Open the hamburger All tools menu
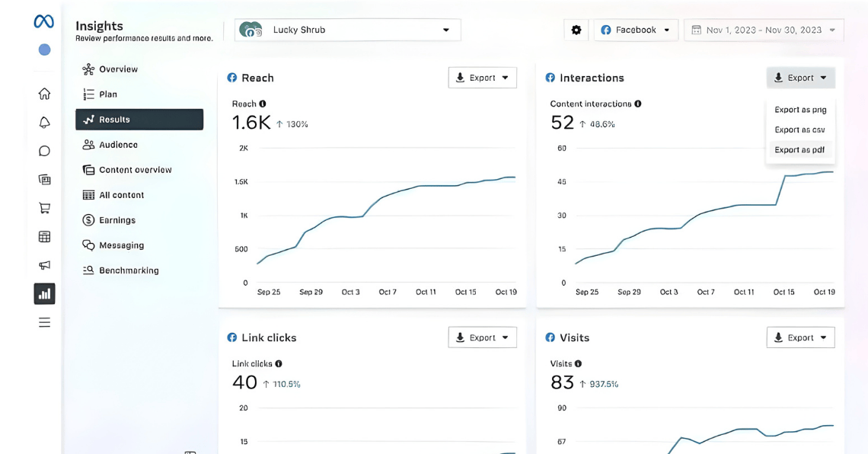Viewport: 868px width, 454px height. pyautogui.click(x=44, y=322)
